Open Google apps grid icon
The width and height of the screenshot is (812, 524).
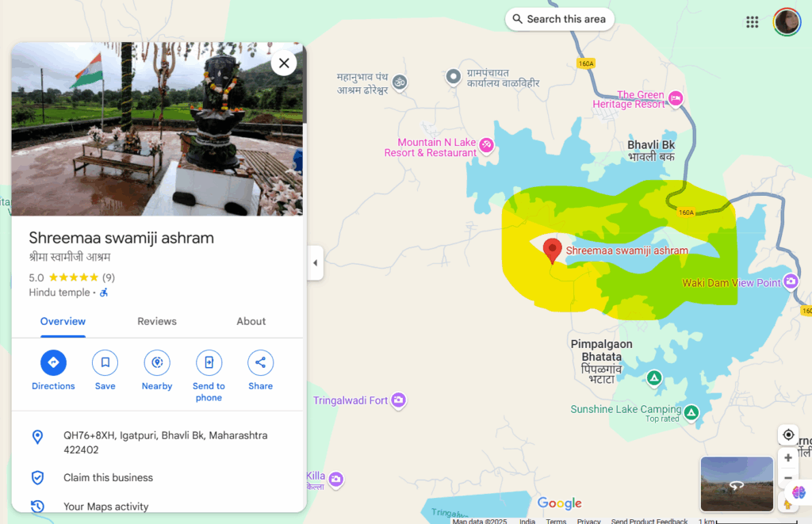pos(752,21)
